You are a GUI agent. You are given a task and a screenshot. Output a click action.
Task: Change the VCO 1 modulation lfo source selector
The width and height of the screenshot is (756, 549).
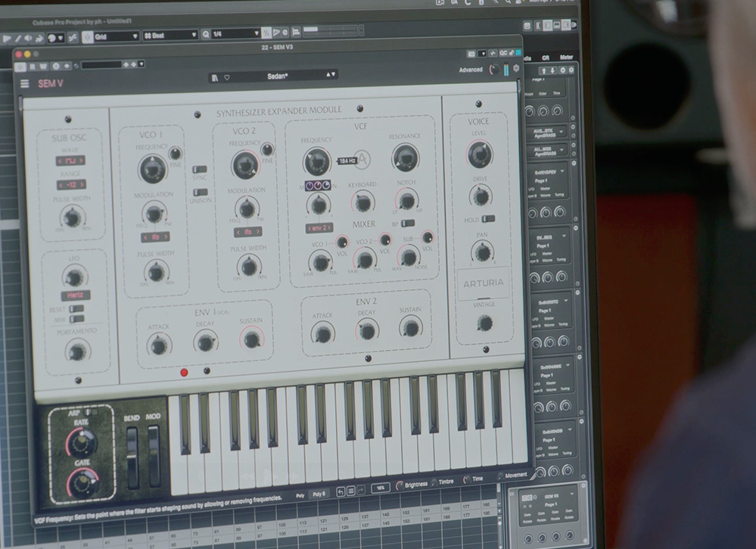155,237
